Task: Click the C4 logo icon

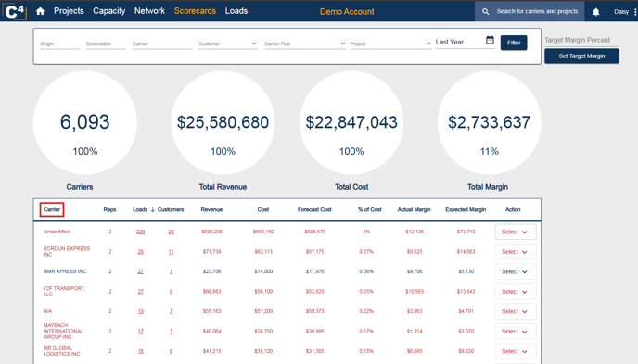Action: 15,11
